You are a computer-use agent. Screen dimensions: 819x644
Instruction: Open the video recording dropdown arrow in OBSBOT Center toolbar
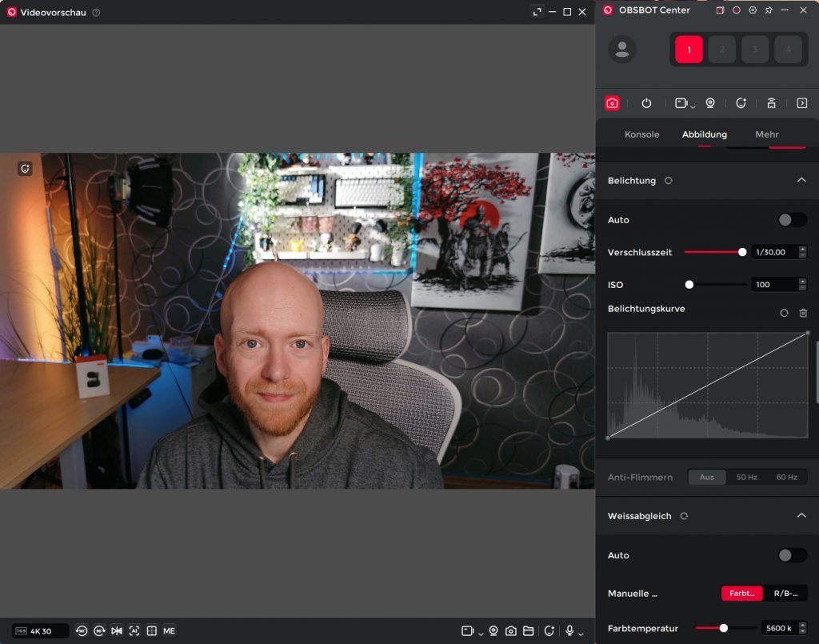tap(693, 106)
